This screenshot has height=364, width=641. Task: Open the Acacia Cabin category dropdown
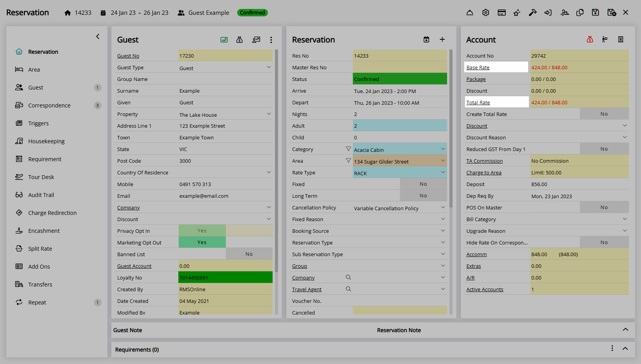443,149
